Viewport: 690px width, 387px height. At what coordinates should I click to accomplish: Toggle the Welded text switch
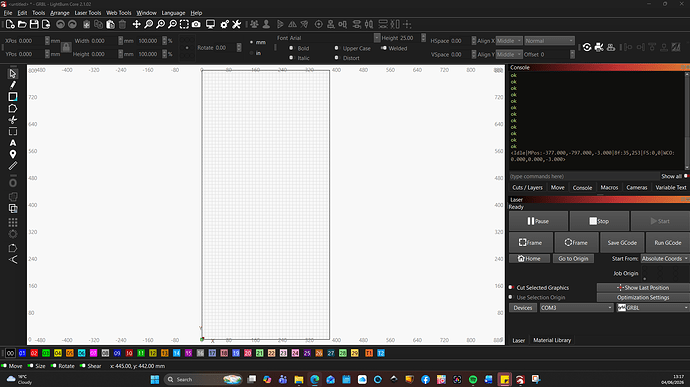point(384,48)
